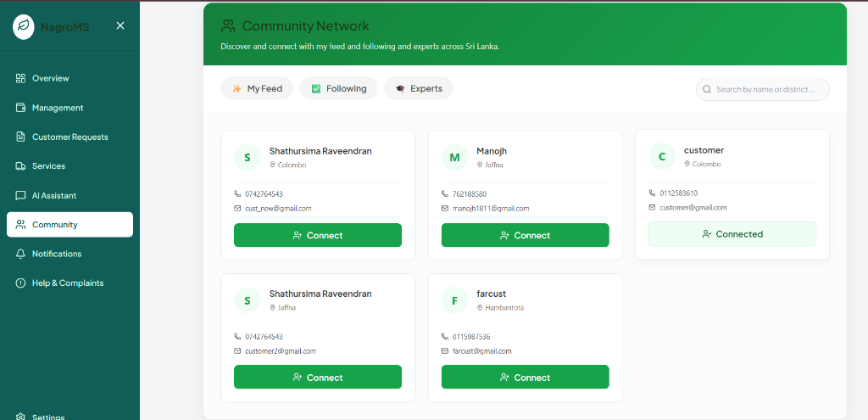This screenshot has height=420, width=868.
Task: Click email farcust@gmail.com
Action: click(x=481, y=350)
